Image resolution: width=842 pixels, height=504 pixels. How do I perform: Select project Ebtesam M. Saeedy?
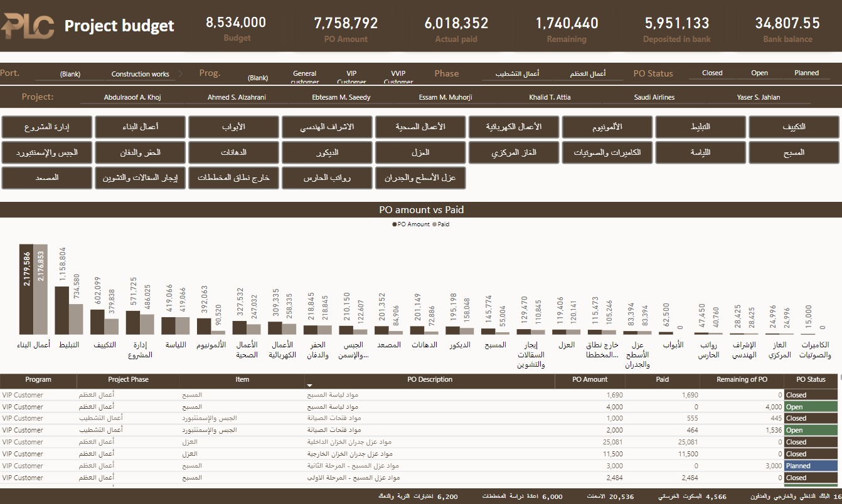coord(341,97)
